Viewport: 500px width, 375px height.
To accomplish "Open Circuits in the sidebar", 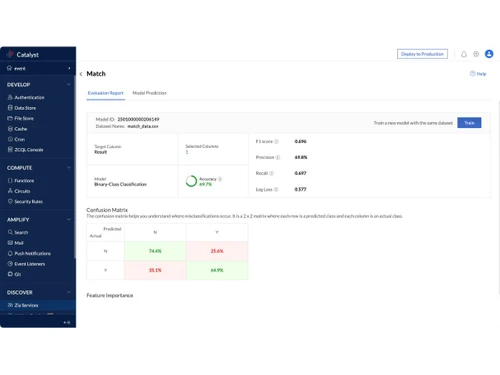I will [19, 191].
